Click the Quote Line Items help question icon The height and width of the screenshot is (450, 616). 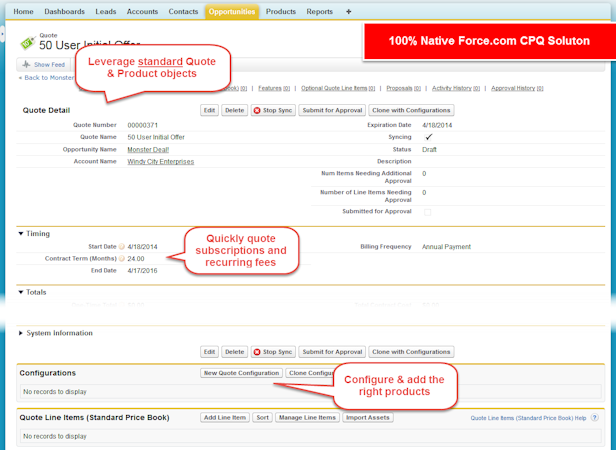595,418
